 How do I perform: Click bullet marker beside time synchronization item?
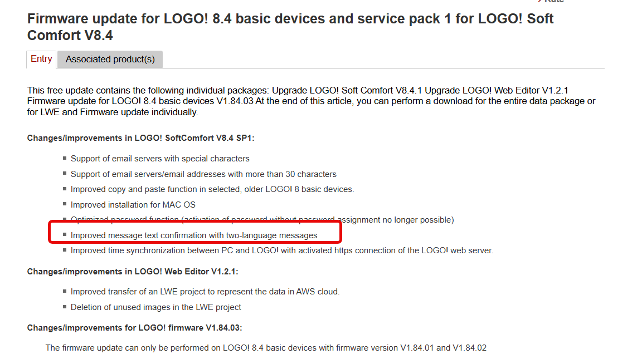[x=65, y=250]
